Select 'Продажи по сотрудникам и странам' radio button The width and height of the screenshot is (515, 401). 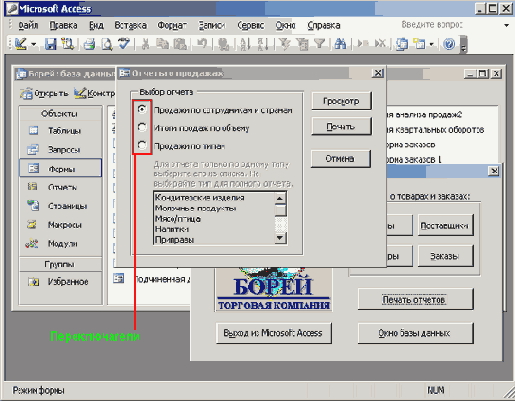[142, 109]
